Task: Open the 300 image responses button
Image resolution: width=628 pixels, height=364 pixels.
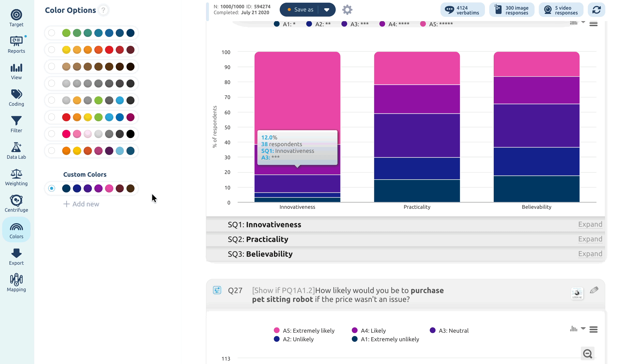Action: 512,10
